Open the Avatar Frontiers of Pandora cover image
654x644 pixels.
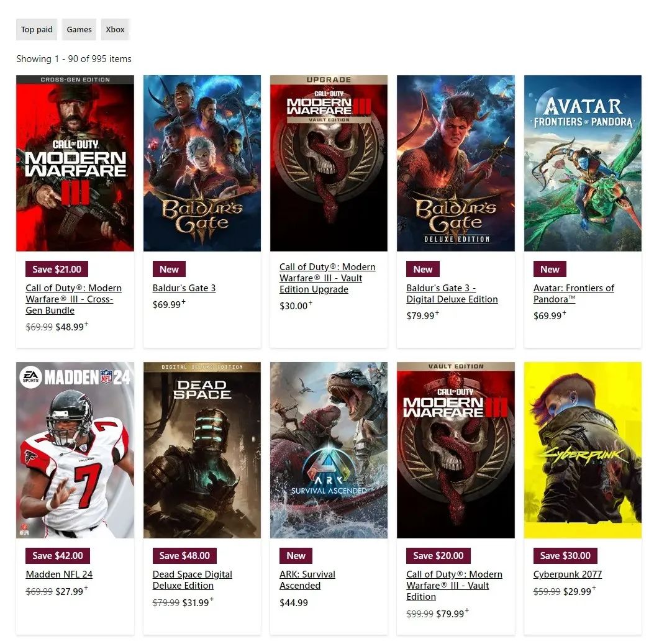coord(583,163)
